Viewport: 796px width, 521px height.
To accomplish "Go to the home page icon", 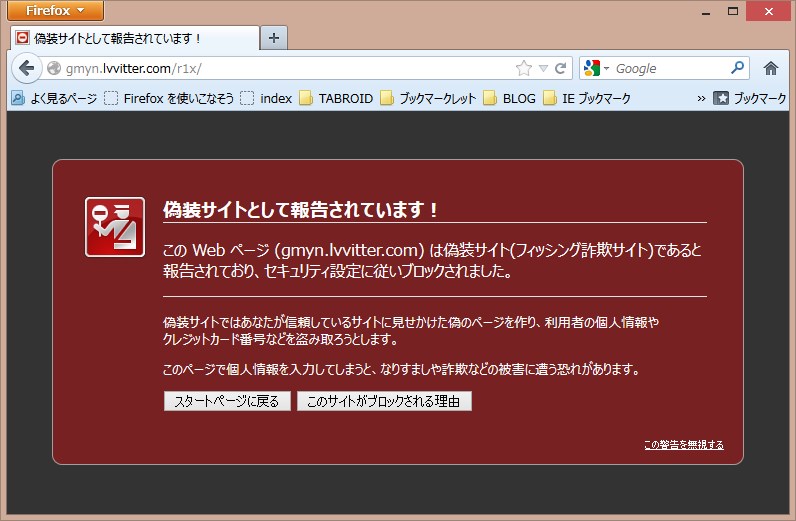I will click(x=771, y=68).
